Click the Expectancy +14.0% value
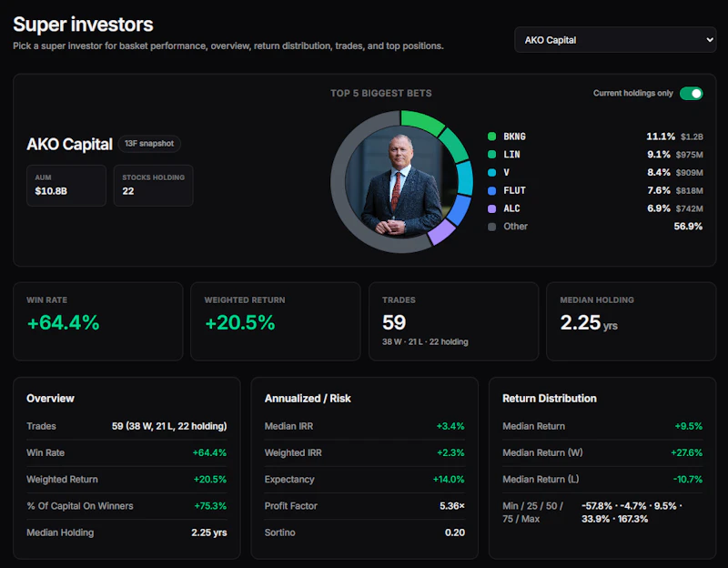Image resolution: width=728 pixels, height=568 pixels. [449, 480]
